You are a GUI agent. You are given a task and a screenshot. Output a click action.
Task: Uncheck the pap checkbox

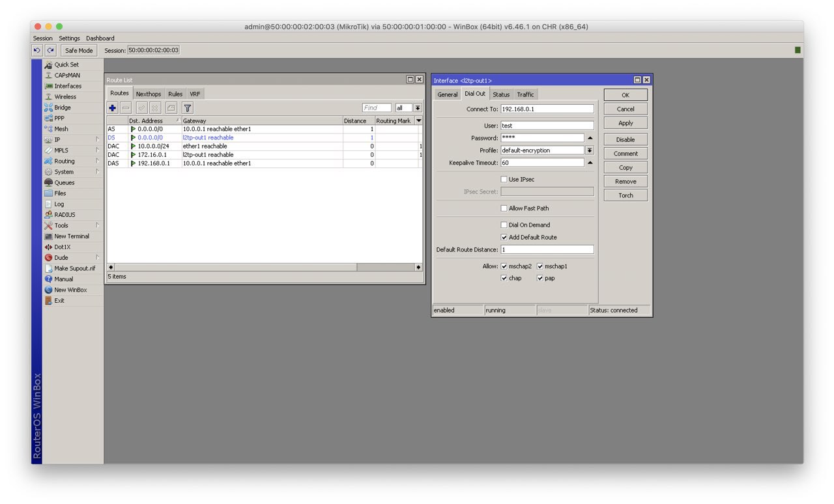(540, 278)
